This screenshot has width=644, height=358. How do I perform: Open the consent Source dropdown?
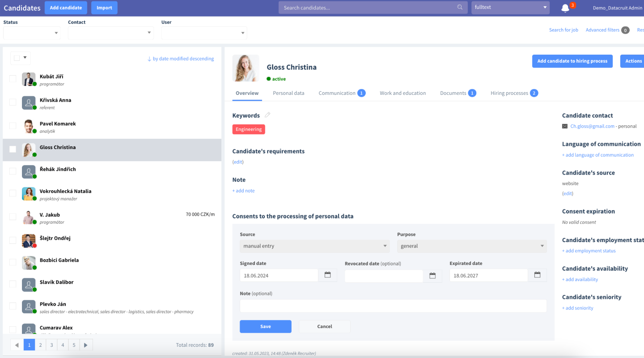pos(314,246)
